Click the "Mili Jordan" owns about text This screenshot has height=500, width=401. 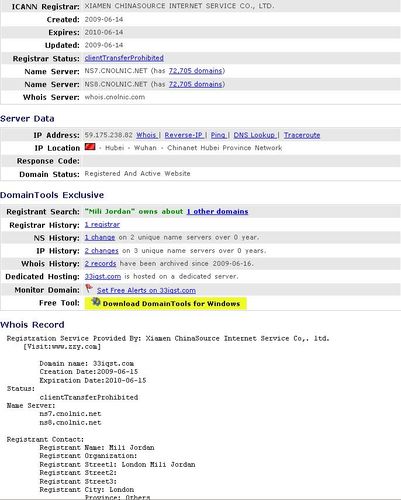point(134,211)
